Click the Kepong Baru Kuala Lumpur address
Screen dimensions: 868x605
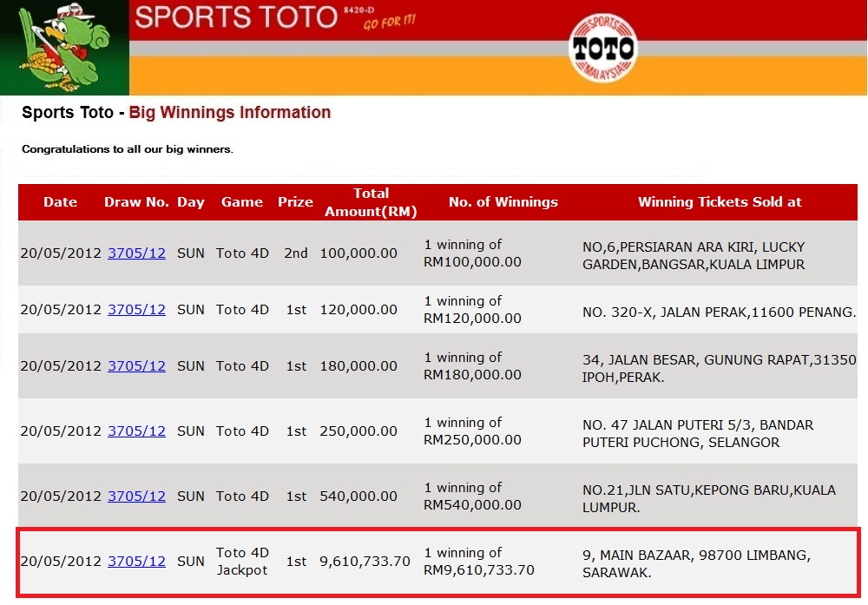pyautogui.click(x=708, y=499)
